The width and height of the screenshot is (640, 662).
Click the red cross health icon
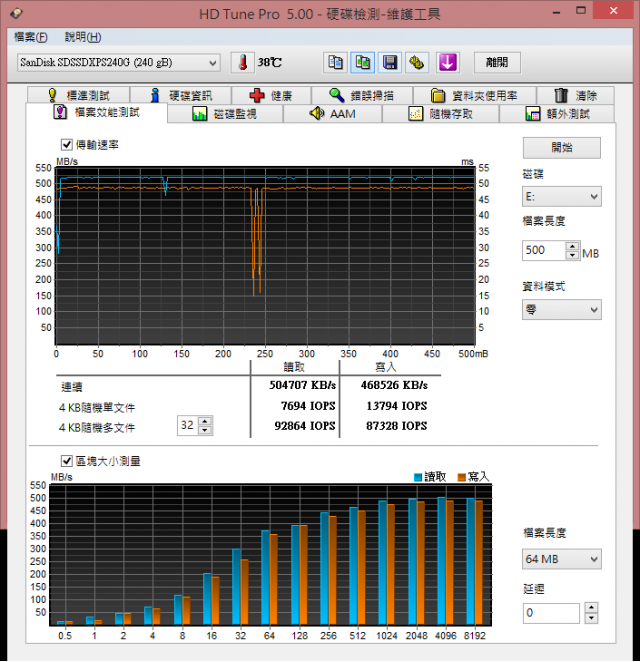(x=257, y=95)
